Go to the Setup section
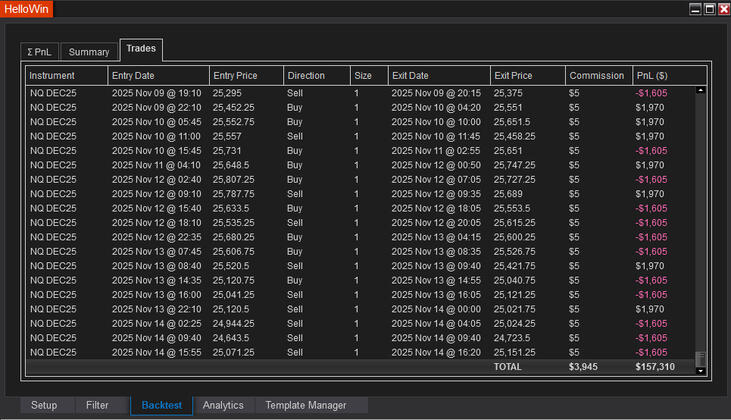 point(44,405)
